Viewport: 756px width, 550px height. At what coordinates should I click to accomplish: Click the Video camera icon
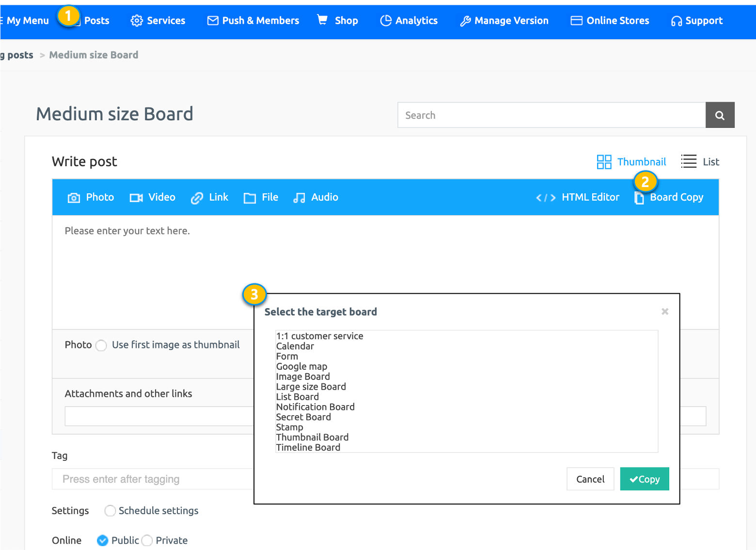tap(136, 198)
